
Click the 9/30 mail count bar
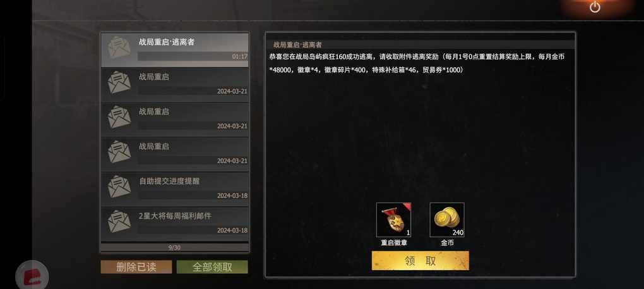coord(174,247)
